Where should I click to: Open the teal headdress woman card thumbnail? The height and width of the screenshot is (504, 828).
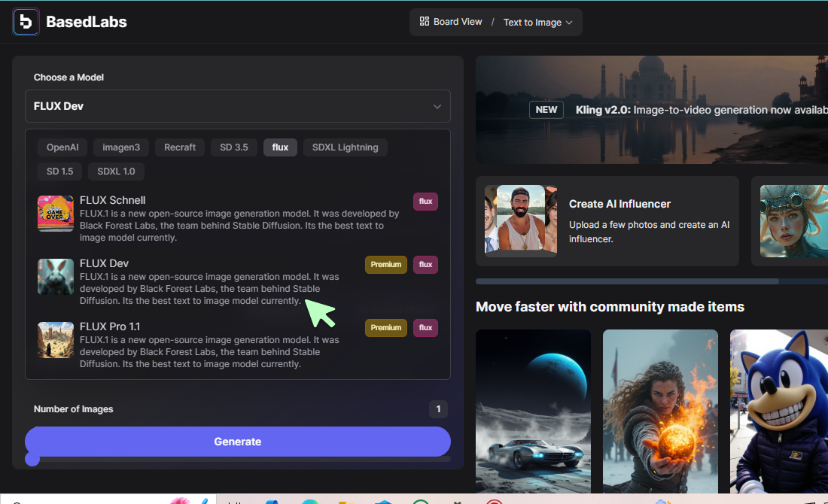click(793, 221)
